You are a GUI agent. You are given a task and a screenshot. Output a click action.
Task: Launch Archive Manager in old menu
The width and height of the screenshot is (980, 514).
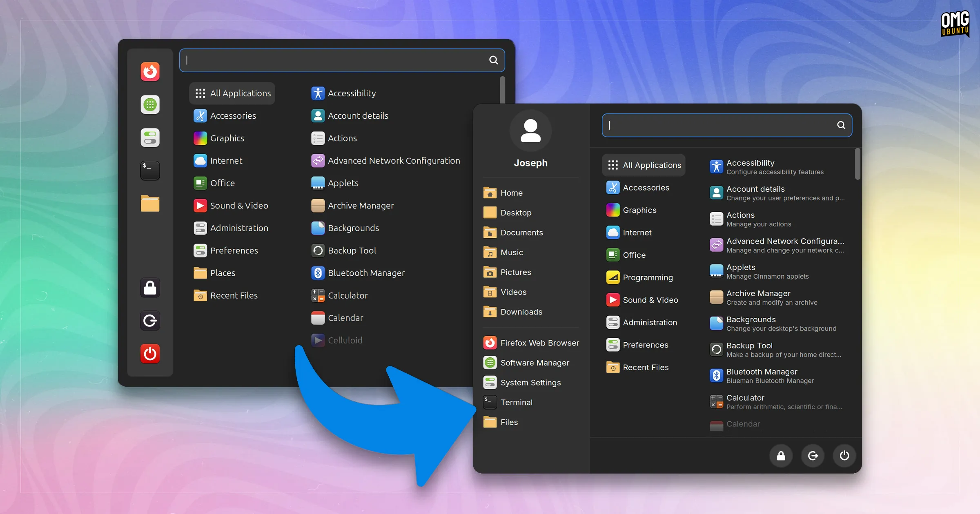(x=361, y=206)
